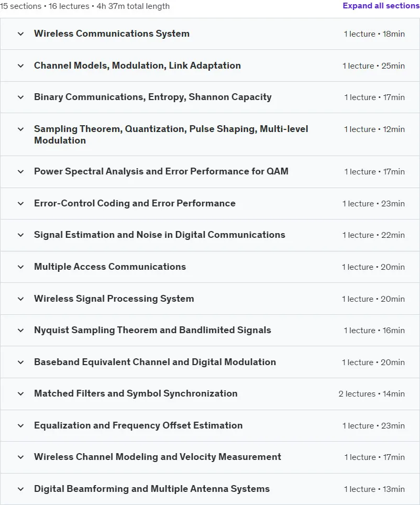Click the Wireless Communications System section title

point(112,34)
